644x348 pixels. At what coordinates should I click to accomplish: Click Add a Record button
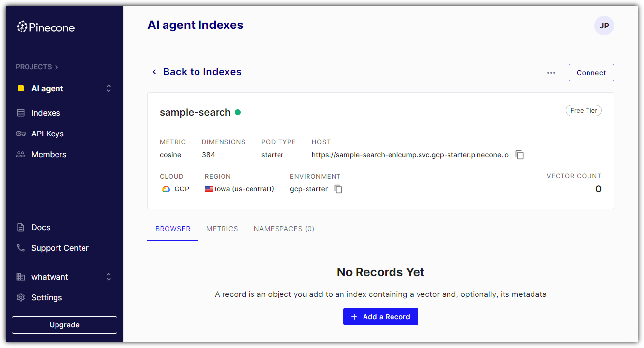pos(381,317)
